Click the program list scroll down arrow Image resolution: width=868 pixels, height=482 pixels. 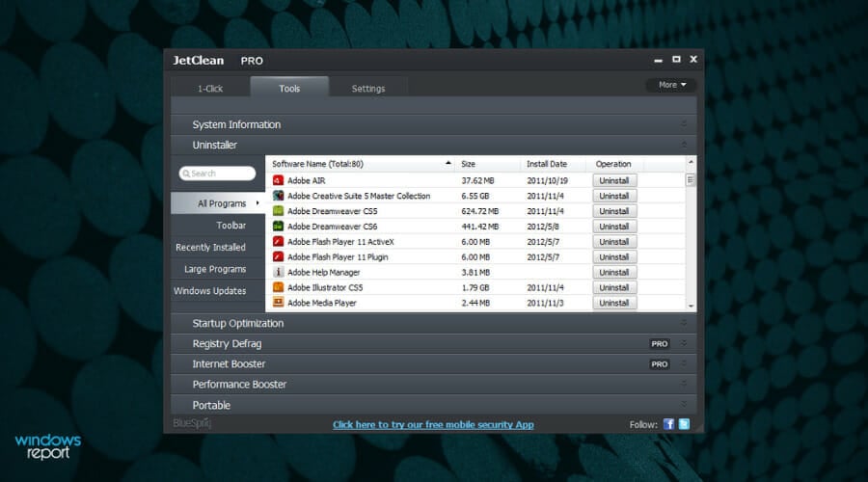pos(691,306)
